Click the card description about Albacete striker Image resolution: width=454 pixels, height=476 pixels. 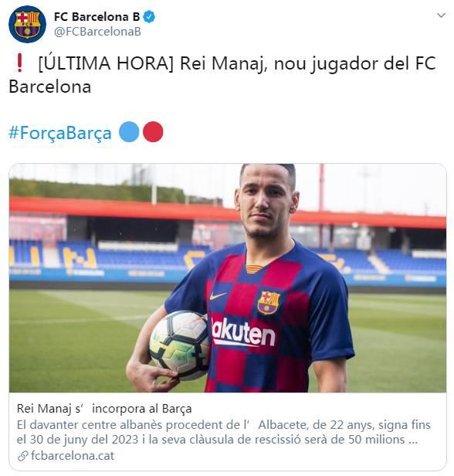[x=223, y=432]
